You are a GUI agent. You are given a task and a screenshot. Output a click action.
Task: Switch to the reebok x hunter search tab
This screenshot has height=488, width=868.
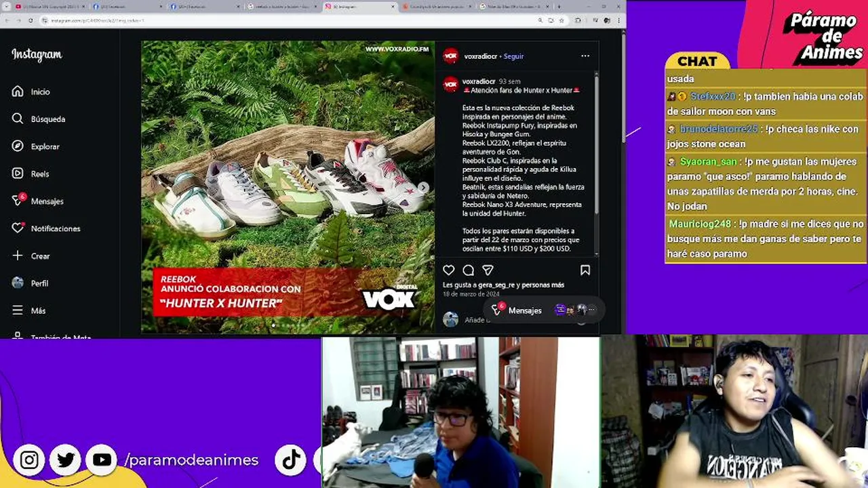pyautogui.click(x=281, y=7)
